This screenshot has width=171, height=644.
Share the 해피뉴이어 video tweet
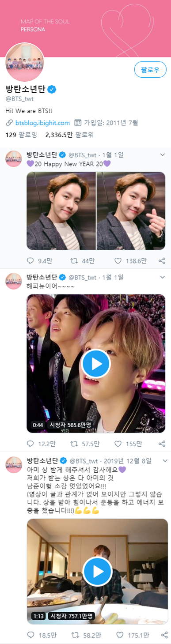(162, 443)
